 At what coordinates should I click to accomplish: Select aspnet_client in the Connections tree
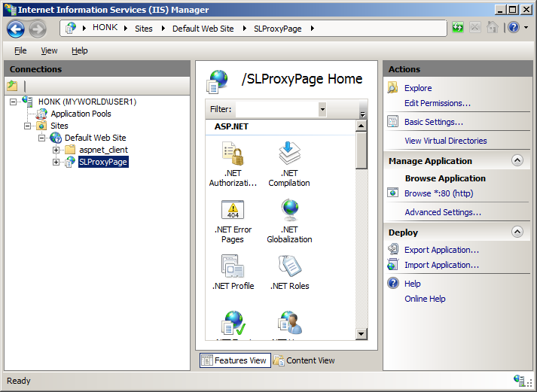point(103,150)
